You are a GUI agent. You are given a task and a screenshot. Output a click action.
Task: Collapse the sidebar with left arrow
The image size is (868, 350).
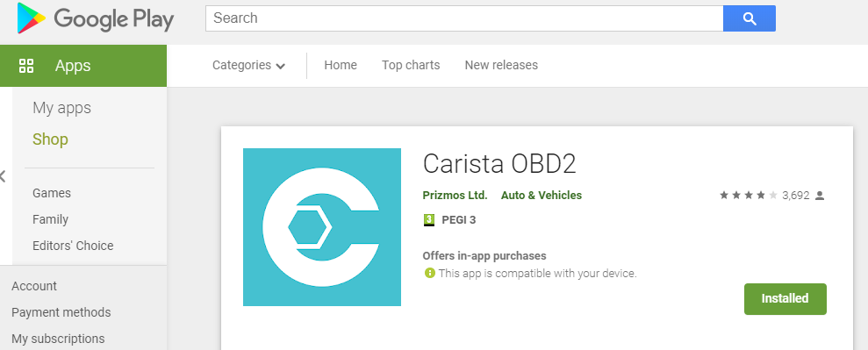[x=3, y=177]
